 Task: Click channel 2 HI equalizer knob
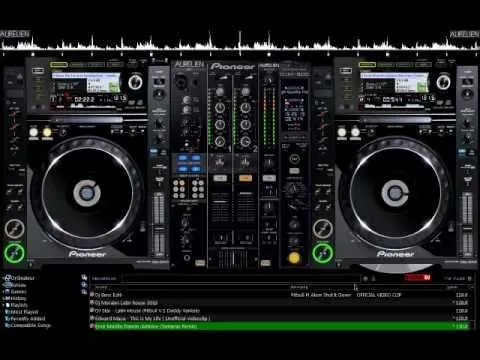[246, 108]
